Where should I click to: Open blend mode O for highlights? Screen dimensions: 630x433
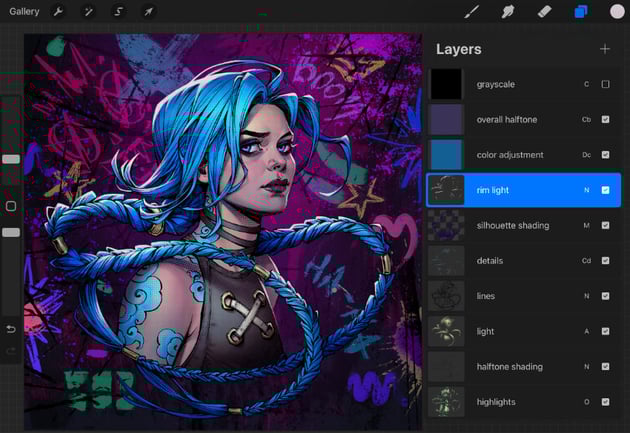click(x=587, y=402)
